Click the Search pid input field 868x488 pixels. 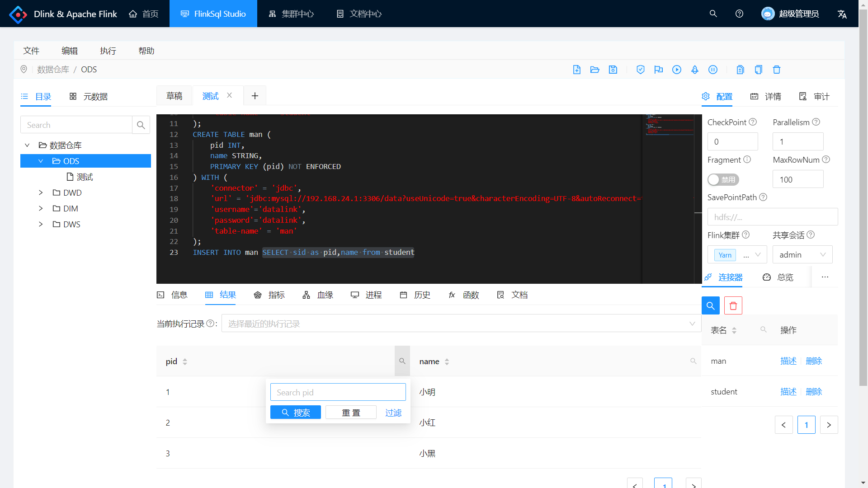(338, 392)
